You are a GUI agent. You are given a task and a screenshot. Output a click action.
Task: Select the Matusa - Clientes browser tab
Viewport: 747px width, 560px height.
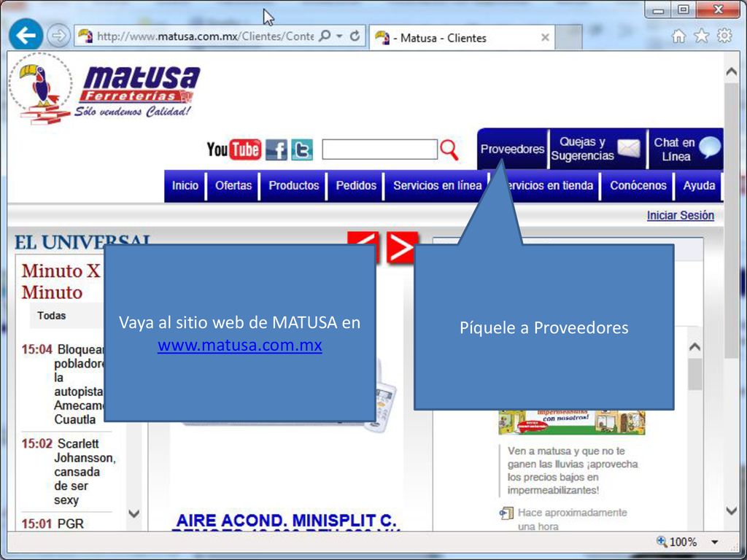point(461,38)
